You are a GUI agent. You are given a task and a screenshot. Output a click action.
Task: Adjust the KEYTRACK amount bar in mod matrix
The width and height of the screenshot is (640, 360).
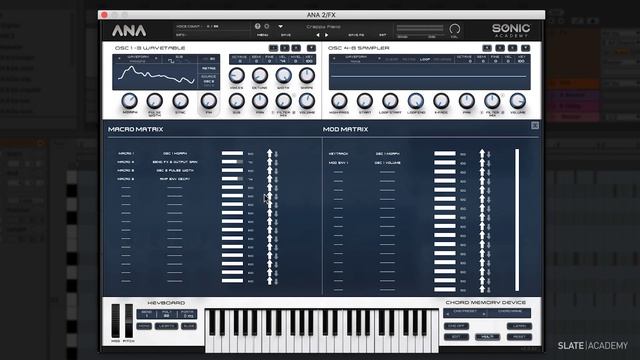coord(445,154)
